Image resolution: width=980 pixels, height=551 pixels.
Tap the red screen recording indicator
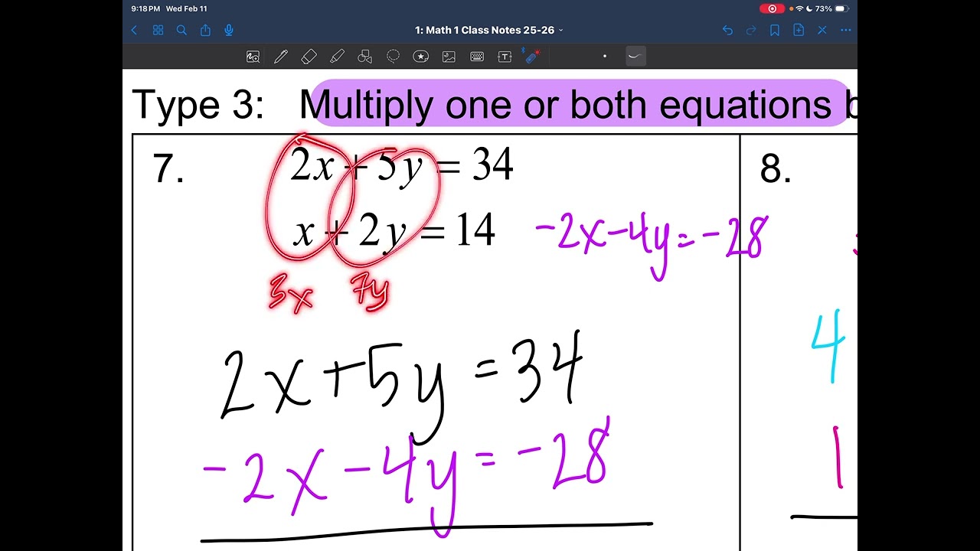click(x=772, y=8)
